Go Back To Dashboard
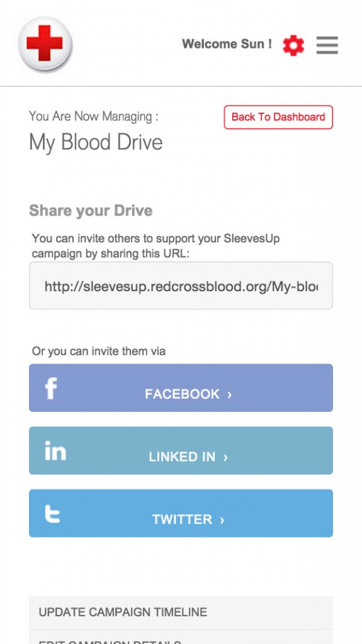Viewport: 362px width, 644px height. pyautogui.click(x=278, y=117)
